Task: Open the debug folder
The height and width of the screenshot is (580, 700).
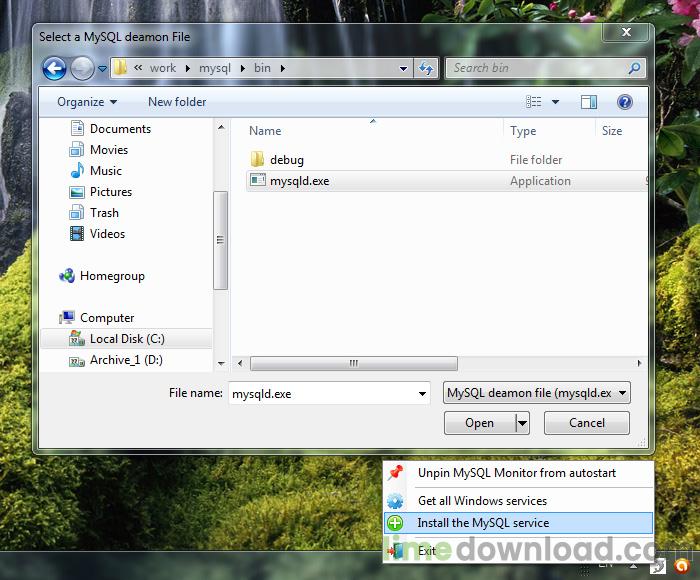Action: click(x=286, y=160)
